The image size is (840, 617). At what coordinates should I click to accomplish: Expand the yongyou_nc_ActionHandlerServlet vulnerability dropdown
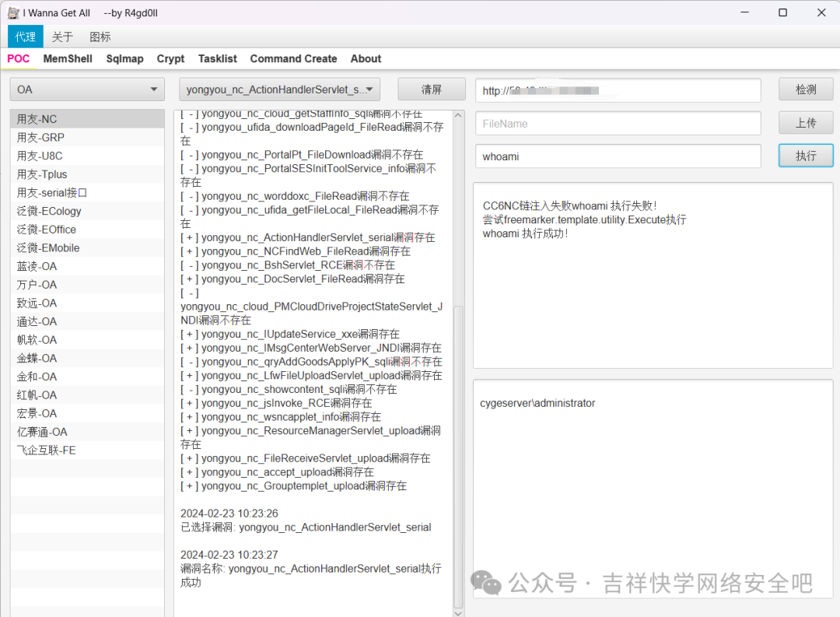click(280, 89)
